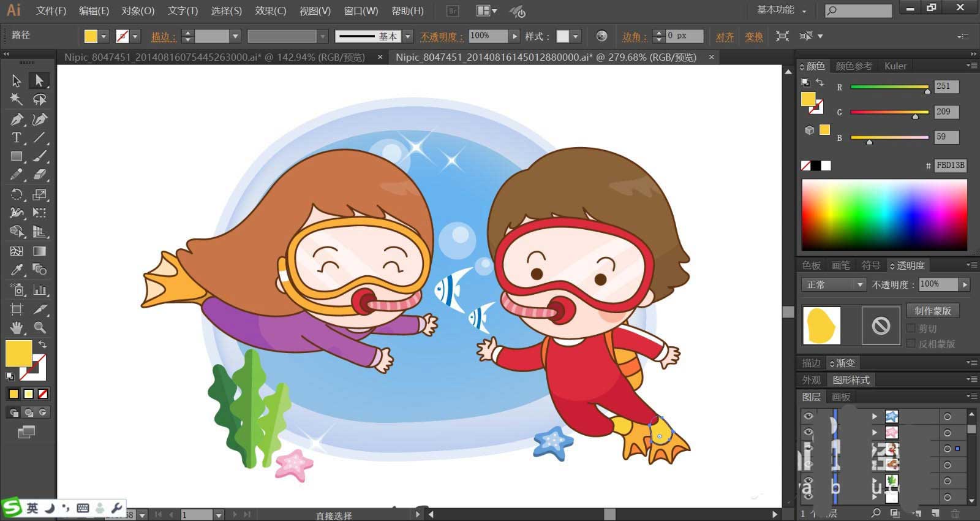Pick the Mesh tool
Screen dimensions: 980x521
coord(17,251)
